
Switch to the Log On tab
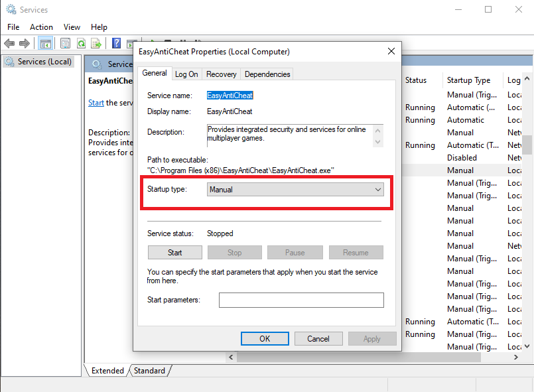coord(186,74)
